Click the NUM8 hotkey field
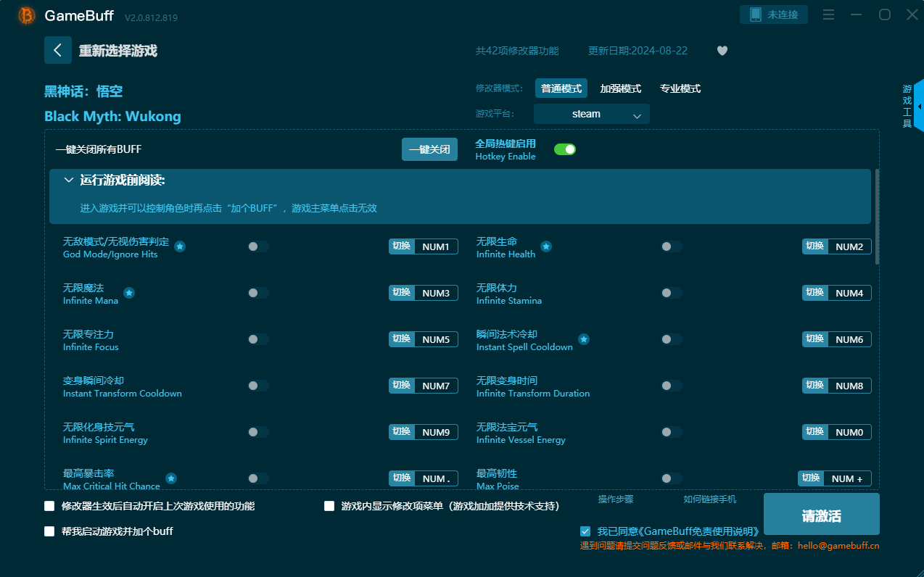Image resolution: width=924 pixels, height=577 pixels. tap(849, 386)
